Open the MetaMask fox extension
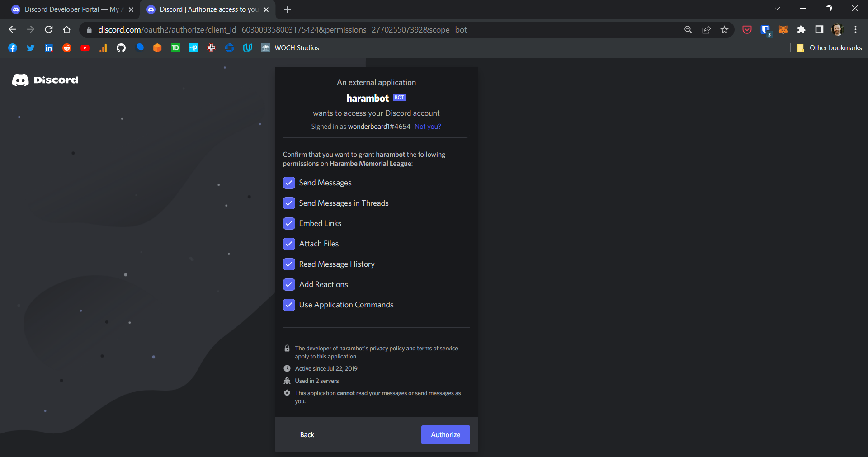Image resolution: width=868 pixels, height=457 pixels. (x=783, y=30)
